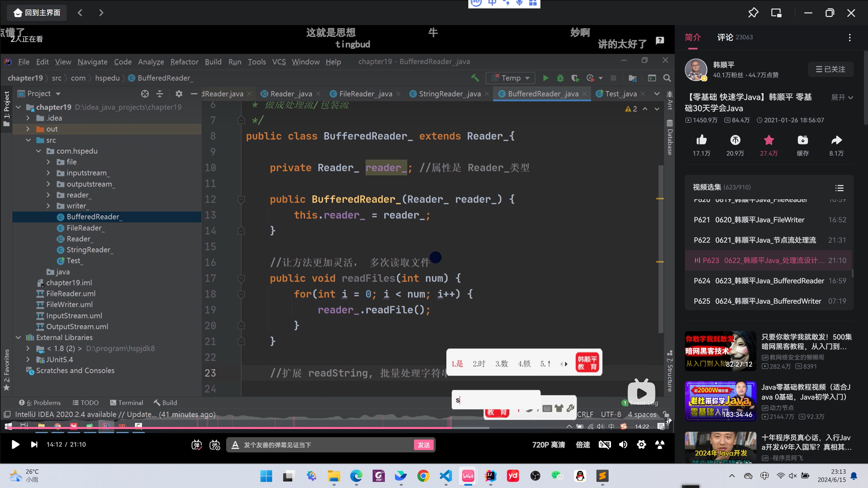Screen dimensions: 868x488
Task: Open danmaku settings icon
Action: (215, 445)
